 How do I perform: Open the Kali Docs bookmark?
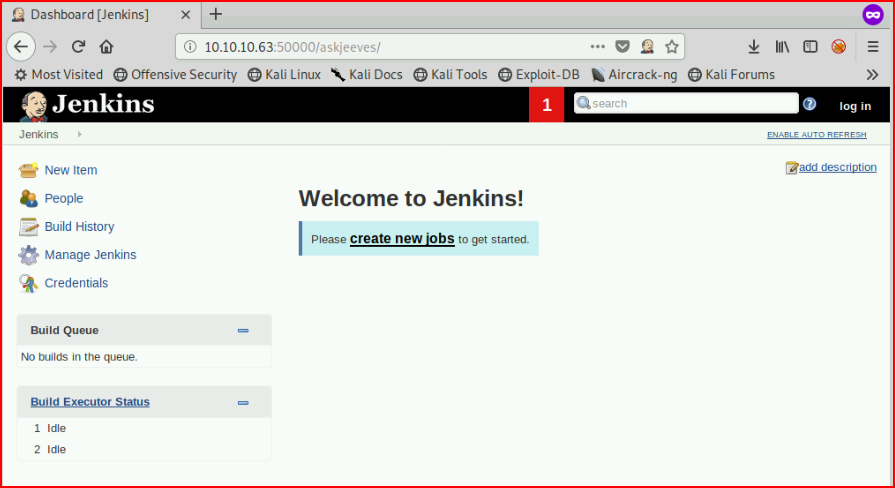pyautogui.click(x=366, y=75)
